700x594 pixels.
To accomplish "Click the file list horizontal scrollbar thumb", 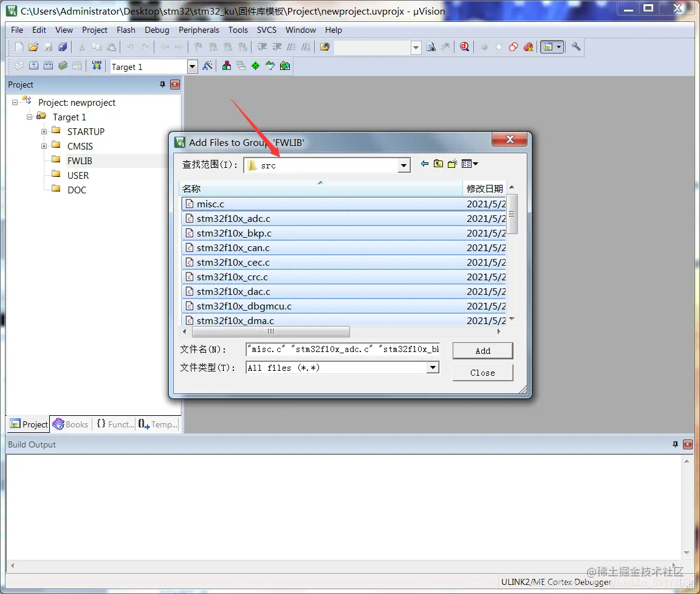I will [270, 331].
